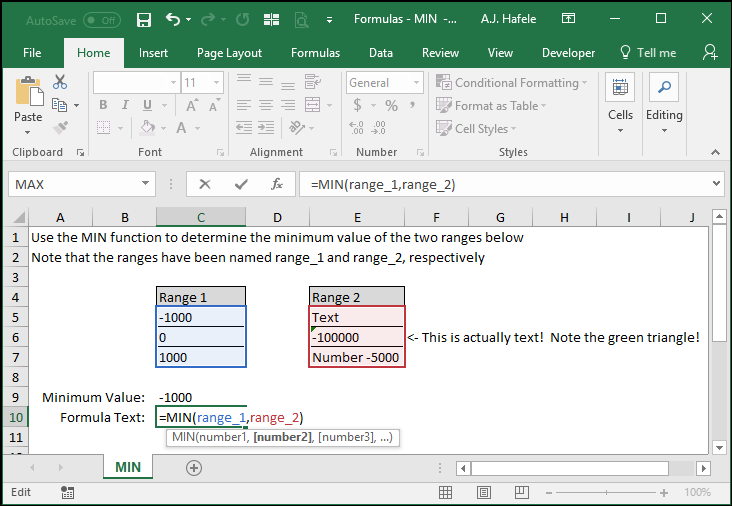This screenshot has height=506, width=732.
Task: Confirm formula entry with the checkmark
Action: (241, 184)
